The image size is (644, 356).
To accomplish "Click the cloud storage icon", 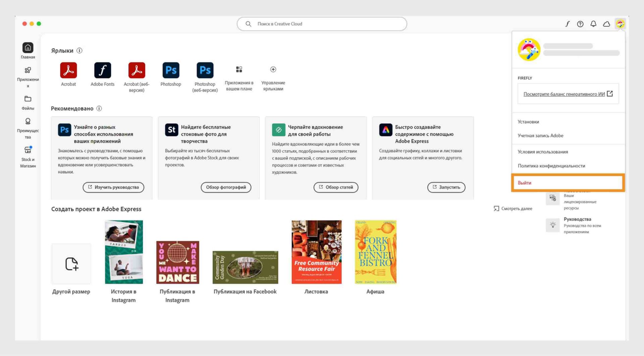I will coord(606,24).
